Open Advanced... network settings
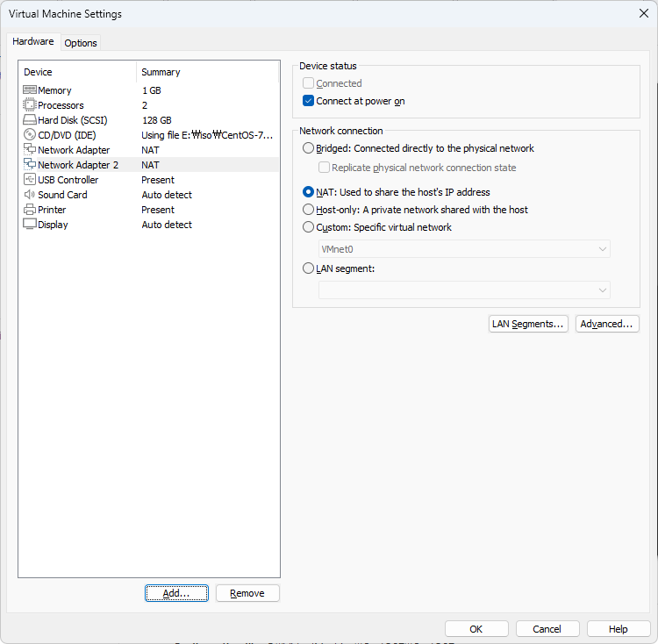The width and height of the screenshot is (658, 644). point(607,324)
